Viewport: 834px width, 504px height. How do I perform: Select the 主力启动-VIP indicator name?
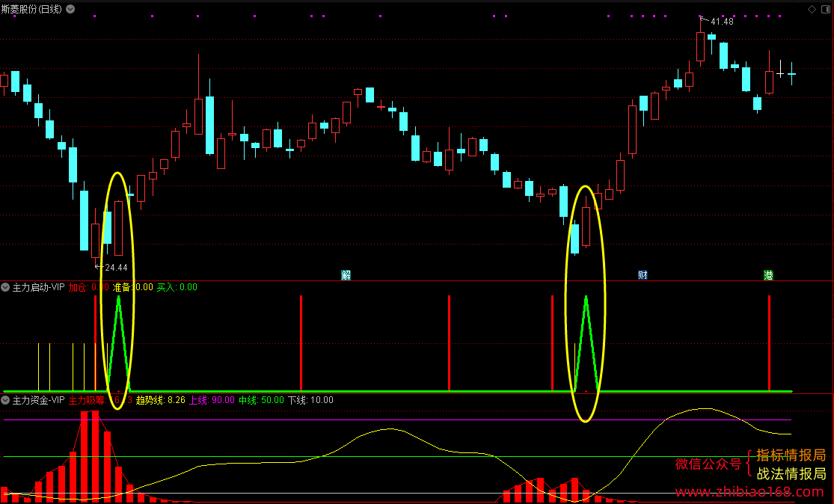point(38,287)
